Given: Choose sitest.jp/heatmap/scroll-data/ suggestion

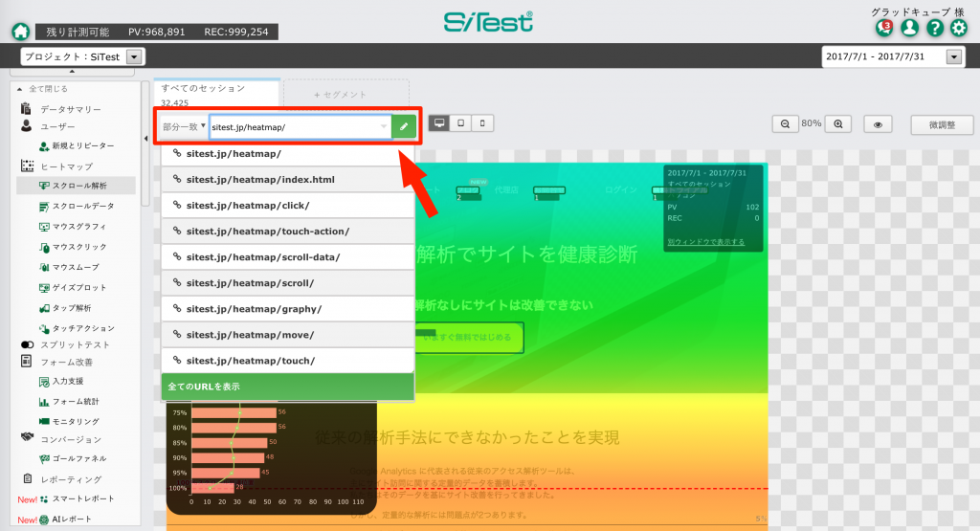Looking at the screenshot, I should pyautogui.click(x=287, y=256).
